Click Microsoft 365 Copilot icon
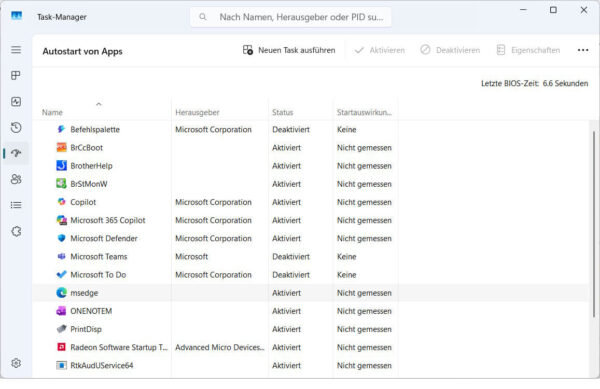This screenshot has width=600, height=389. click(x=61, y=220)
